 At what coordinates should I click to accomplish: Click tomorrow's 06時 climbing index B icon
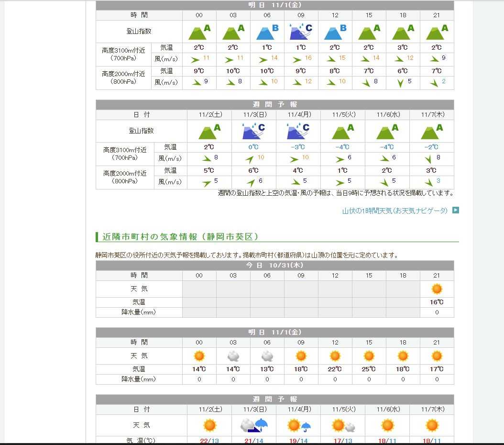(x=267, y=32)
